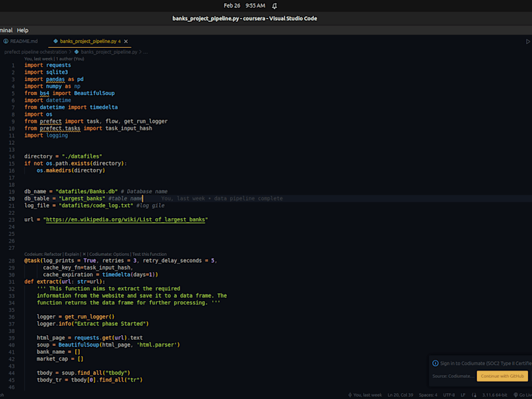This screenshot has width=532, height=399.
Task: Click Ln 20, Col 39 go-to-line indicator
Action: 400,395
